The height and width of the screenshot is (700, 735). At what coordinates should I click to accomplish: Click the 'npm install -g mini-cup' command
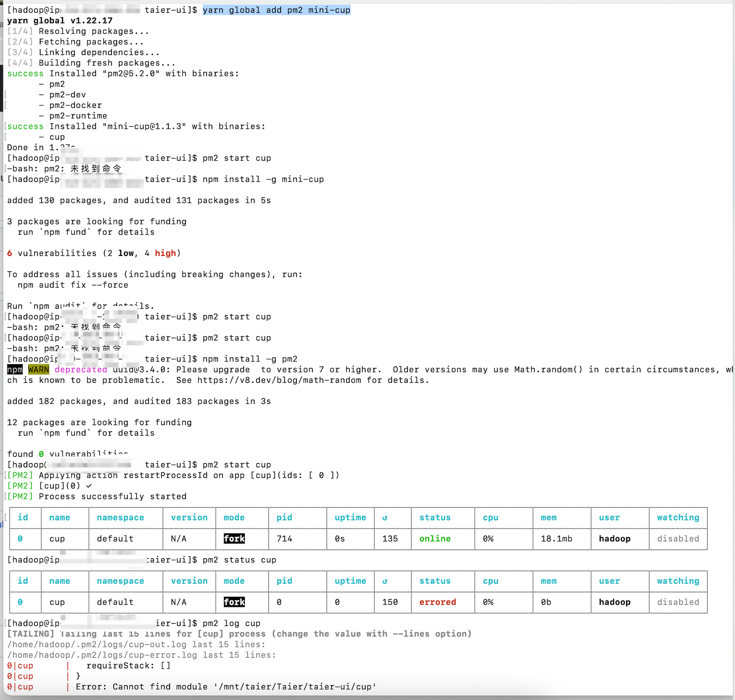click(263, 179)
